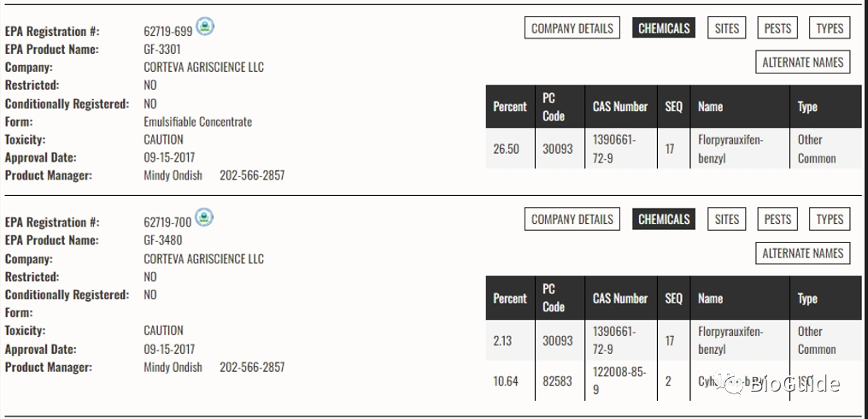Click EPA seal icon beside 62719-700
This screenshot has width=868, height=419.
[204, 217]
